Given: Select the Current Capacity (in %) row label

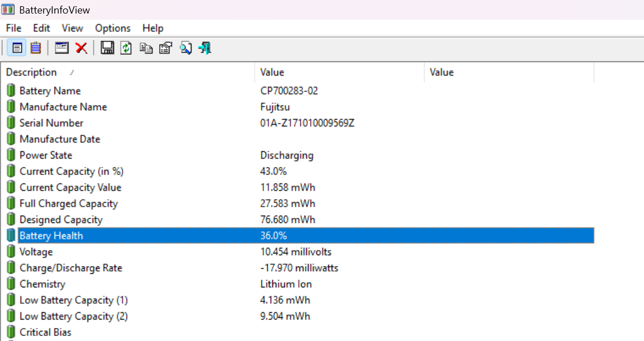Looking at the screenshot, I should (72, 171).
